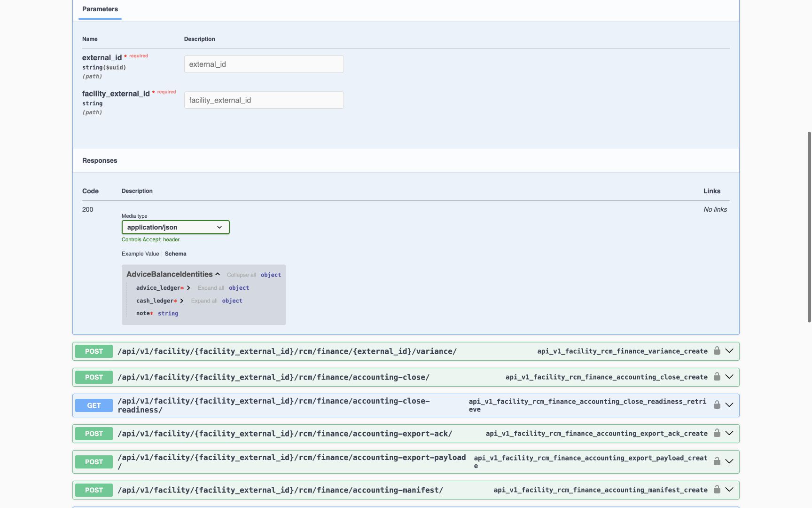Expand the accounting-close POST endpoint chevron
This screenshot has width=812, height=508.
click(729, 377)
